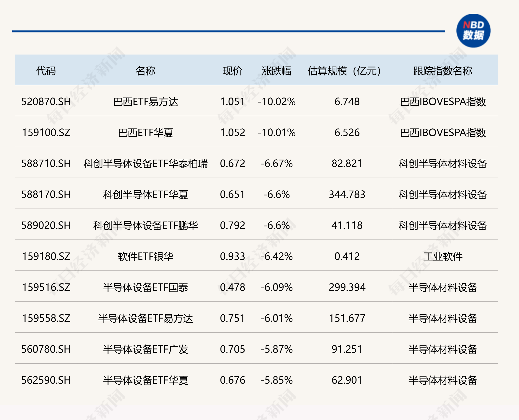Click the 名称 column header
This screenshot has height=420, width=519.
(145, 71)
